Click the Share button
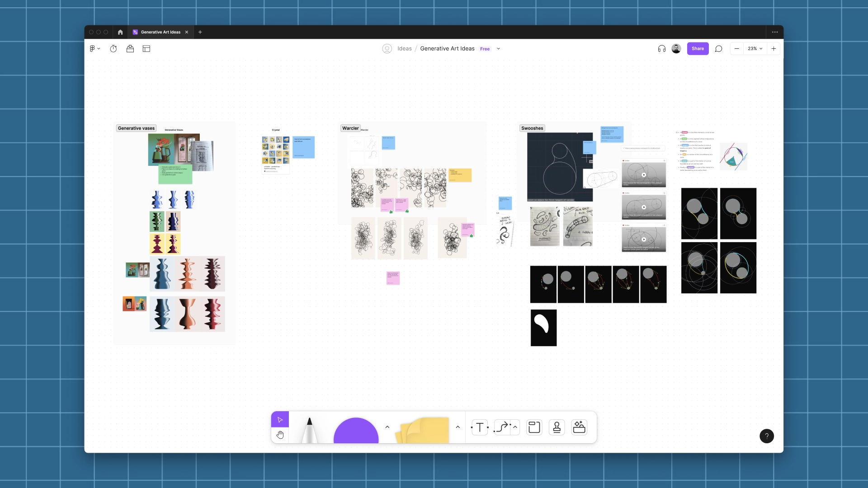868x488 pixels. [698, 48]
